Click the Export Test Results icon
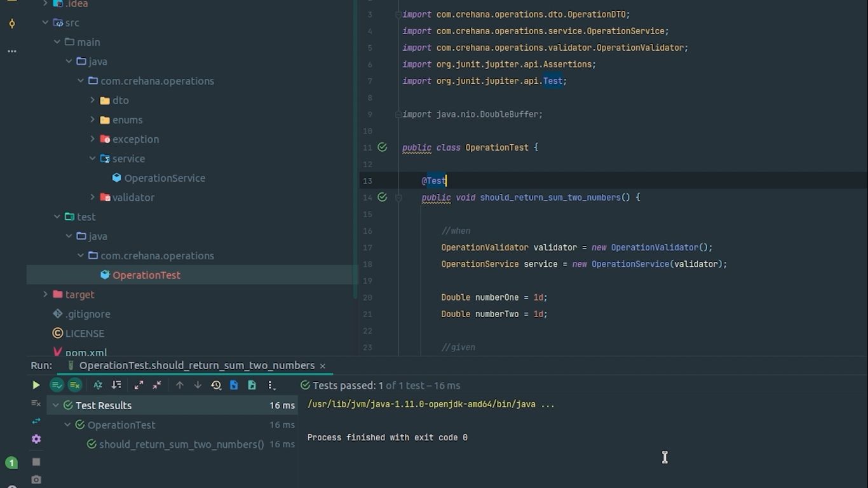This screenshot has width=868, height=488. [x=252, y=385]
